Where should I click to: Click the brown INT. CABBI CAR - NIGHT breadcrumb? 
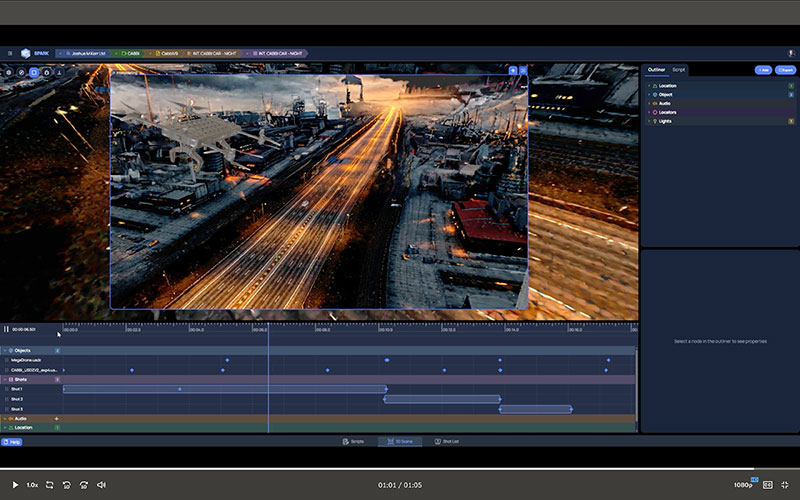pyautogui.click(x=212, y=53)
